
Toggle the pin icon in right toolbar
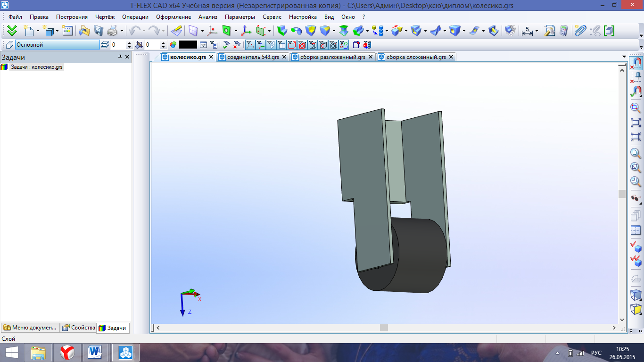pos(636,76)
